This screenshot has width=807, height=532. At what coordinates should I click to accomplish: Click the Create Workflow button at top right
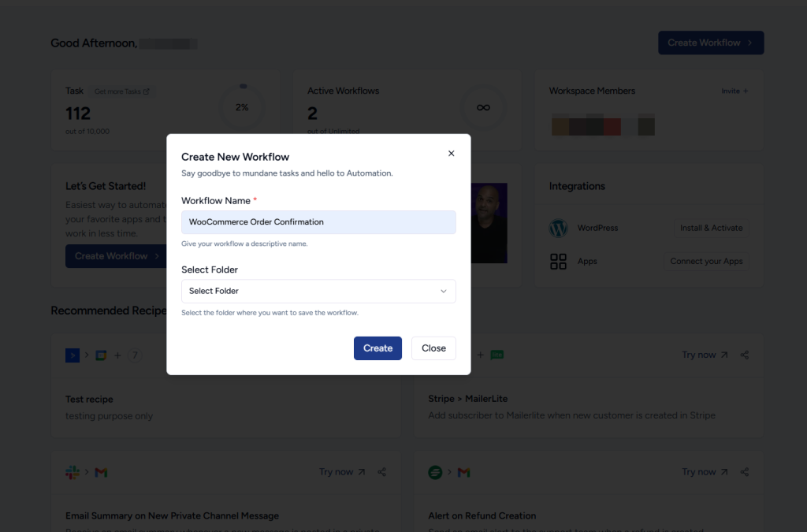pos(710,43)
